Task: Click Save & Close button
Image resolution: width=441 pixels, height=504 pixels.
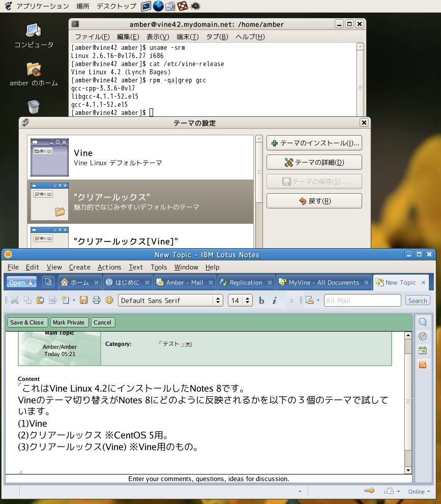Action: tap(27, 322)
